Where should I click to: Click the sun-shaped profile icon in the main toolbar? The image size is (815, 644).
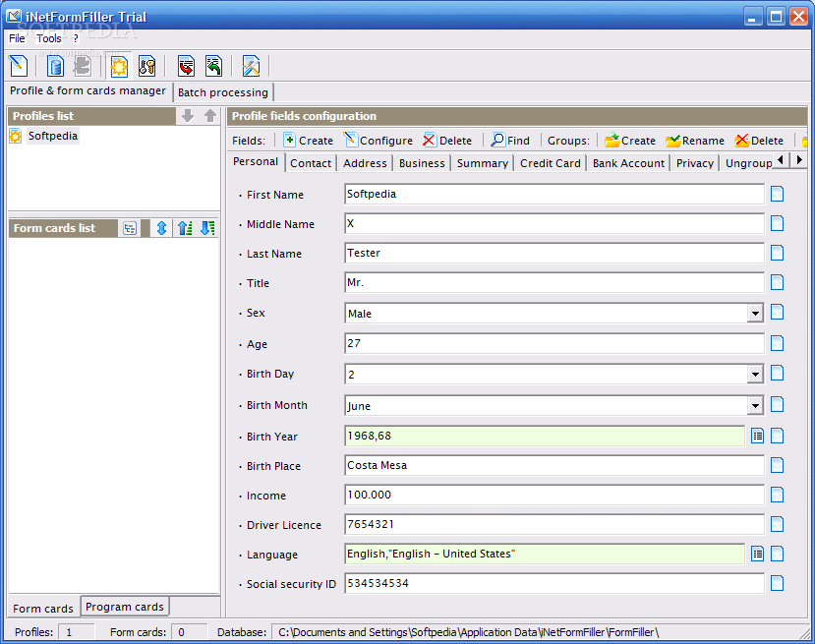[x=119, y=66]
